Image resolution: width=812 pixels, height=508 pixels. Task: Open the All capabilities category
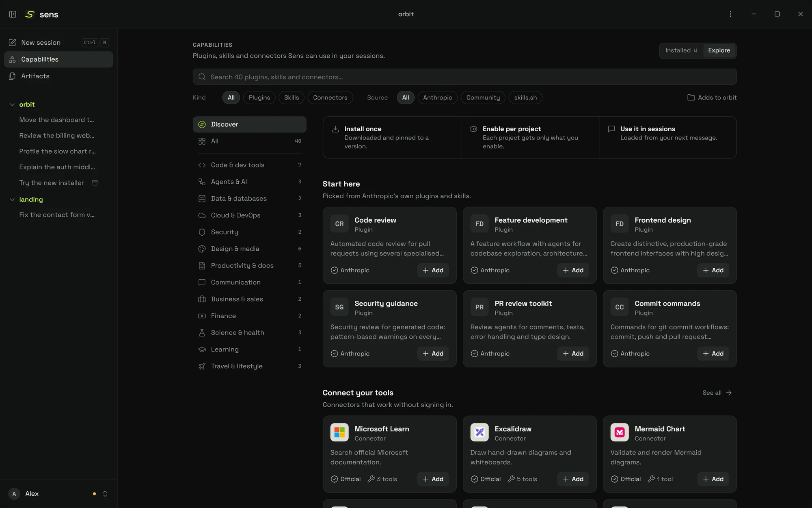(250, 141)
